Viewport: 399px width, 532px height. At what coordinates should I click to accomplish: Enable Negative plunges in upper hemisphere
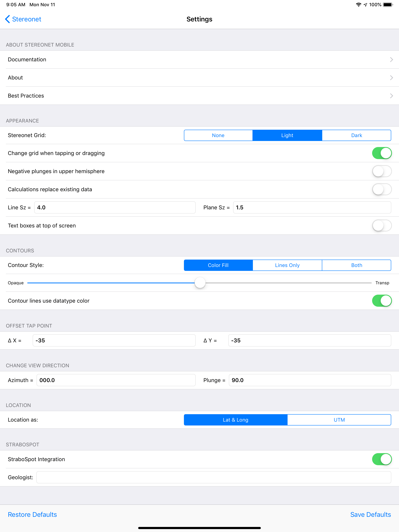click(x=382, y=171)
